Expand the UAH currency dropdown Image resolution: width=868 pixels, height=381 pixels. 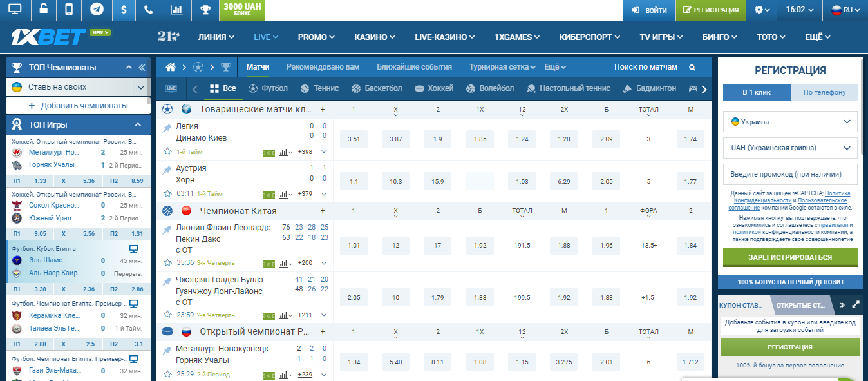(790, 148)
